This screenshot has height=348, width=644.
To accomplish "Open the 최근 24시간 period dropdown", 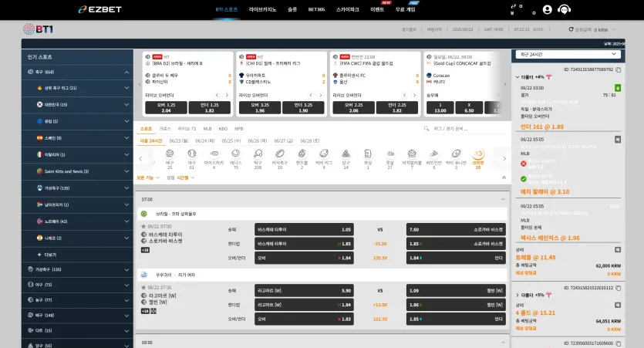I will point(568,54).
